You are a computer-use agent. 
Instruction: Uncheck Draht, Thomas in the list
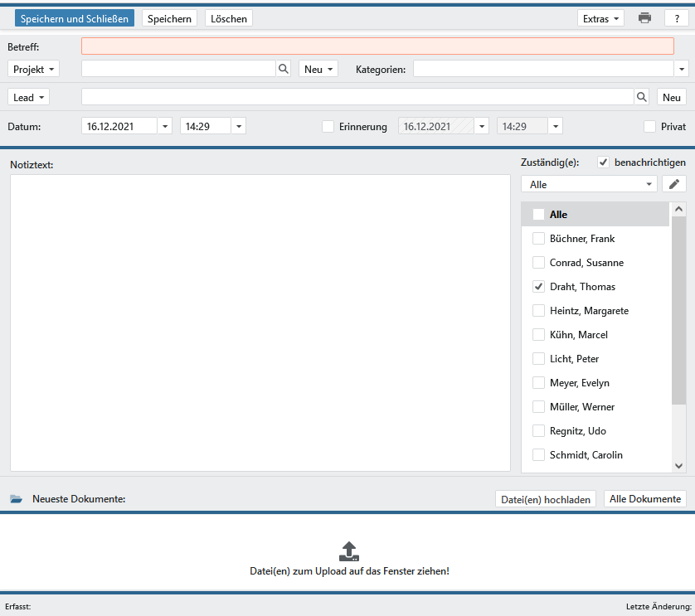(x=539, y=287)
